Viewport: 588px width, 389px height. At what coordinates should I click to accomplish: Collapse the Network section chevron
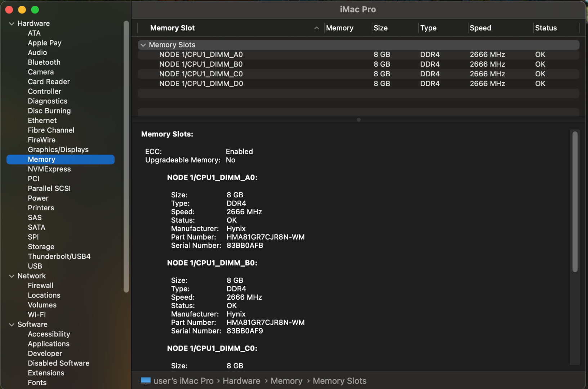click(12, 276)
